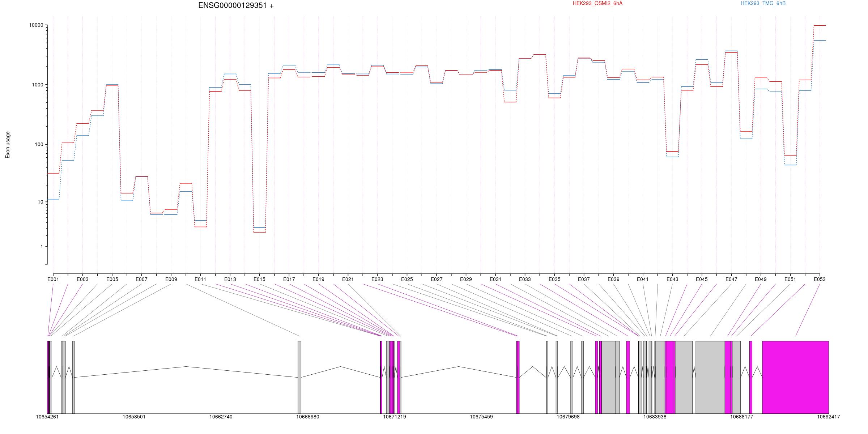Click genomic coordinate 10692417

point(829,417)
